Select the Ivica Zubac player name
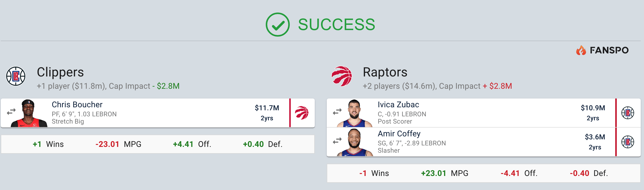This screenshot has width=644, height=190. (398, 105)
